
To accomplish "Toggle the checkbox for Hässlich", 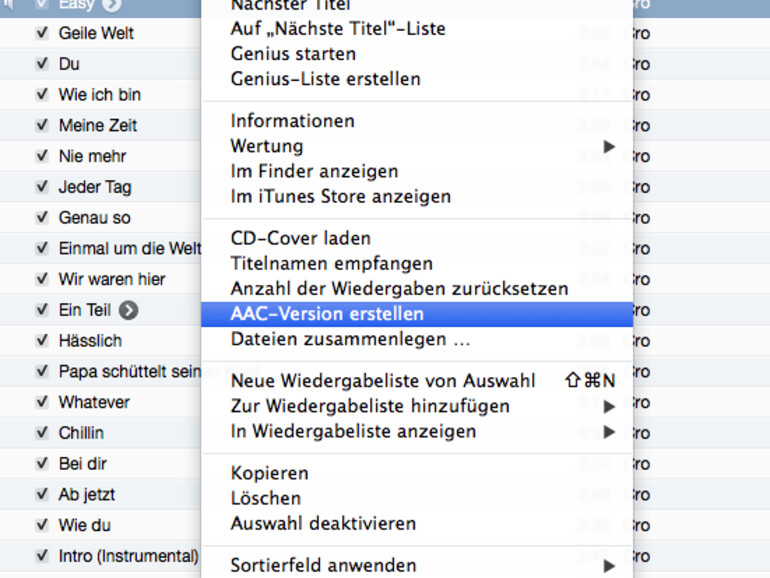I will [42, 341].
